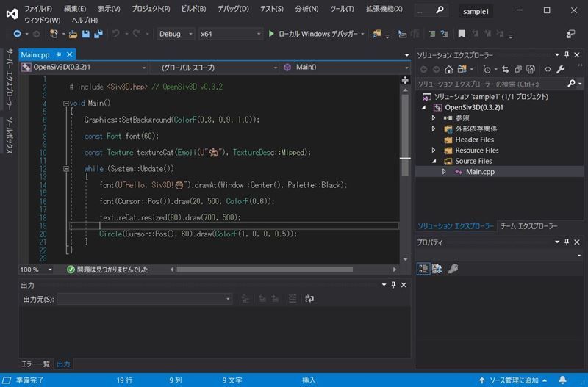Switch to the チーム エクスプローラー tab
Screen dimensions: 588x387
pyautogui.click(x=528, y=226)
